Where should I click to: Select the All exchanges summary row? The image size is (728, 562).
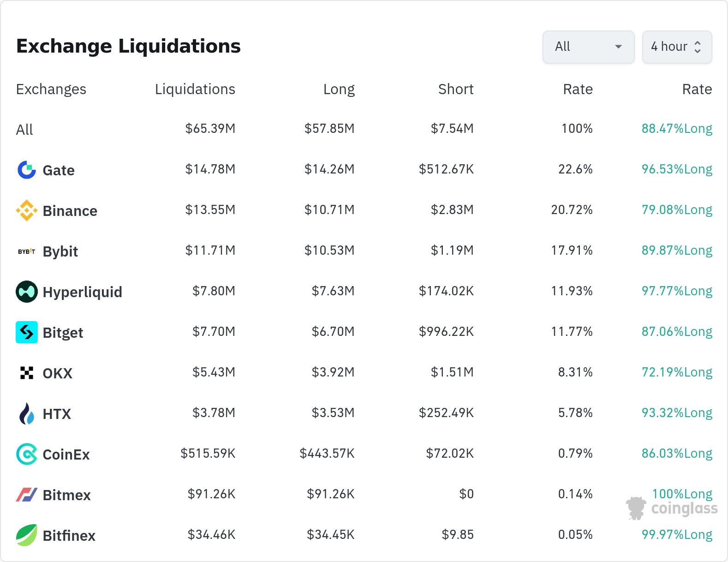coord(24,130)
